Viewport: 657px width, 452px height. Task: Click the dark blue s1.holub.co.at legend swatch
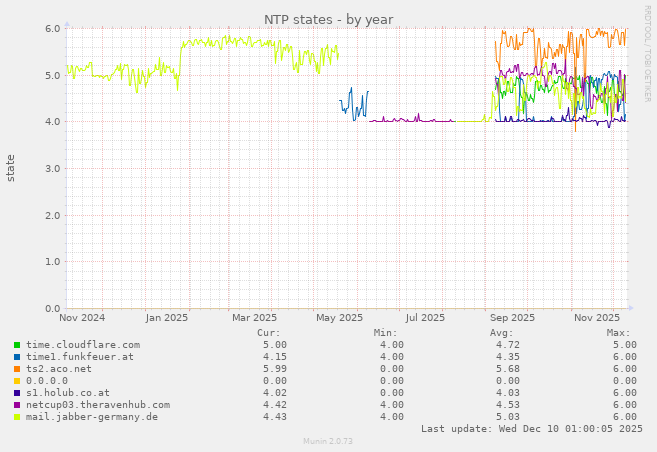(x=17, y=393)
